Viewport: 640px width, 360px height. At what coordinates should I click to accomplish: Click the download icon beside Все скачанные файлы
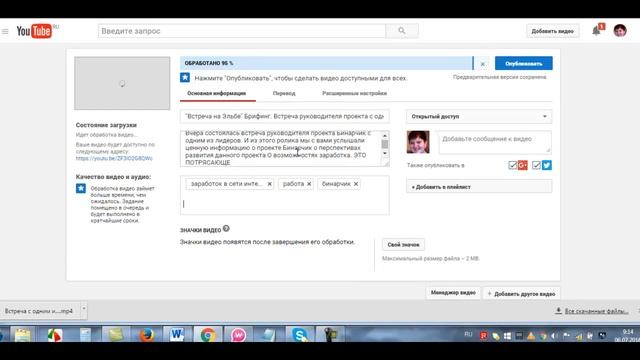(x=558, y=311)
